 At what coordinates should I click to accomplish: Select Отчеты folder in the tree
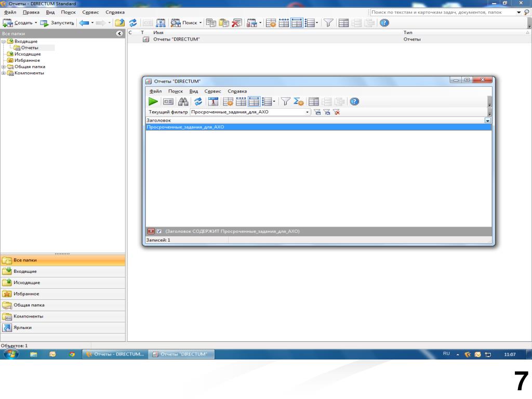tap(30, 48)
